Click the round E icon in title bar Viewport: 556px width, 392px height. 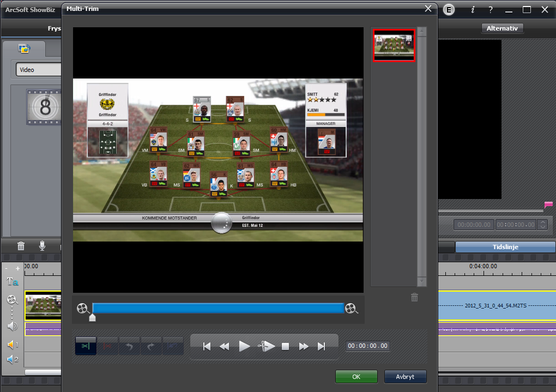pyautogui.click(x=449, y=10)
